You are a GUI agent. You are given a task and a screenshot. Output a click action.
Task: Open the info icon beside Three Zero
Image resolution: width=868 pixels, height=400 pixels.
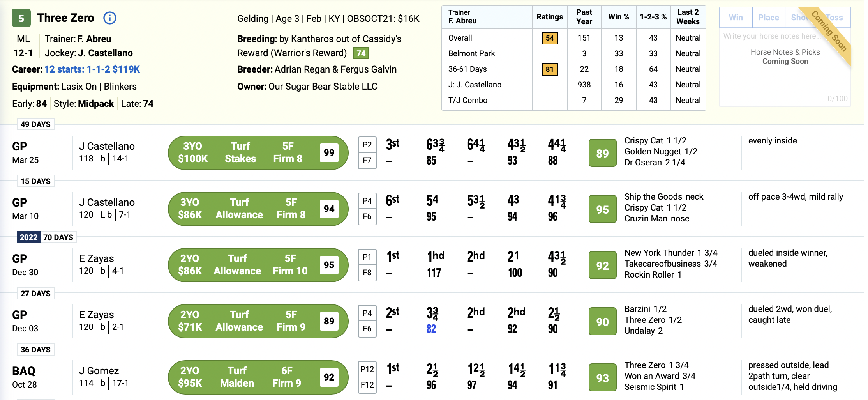point(110,18)
